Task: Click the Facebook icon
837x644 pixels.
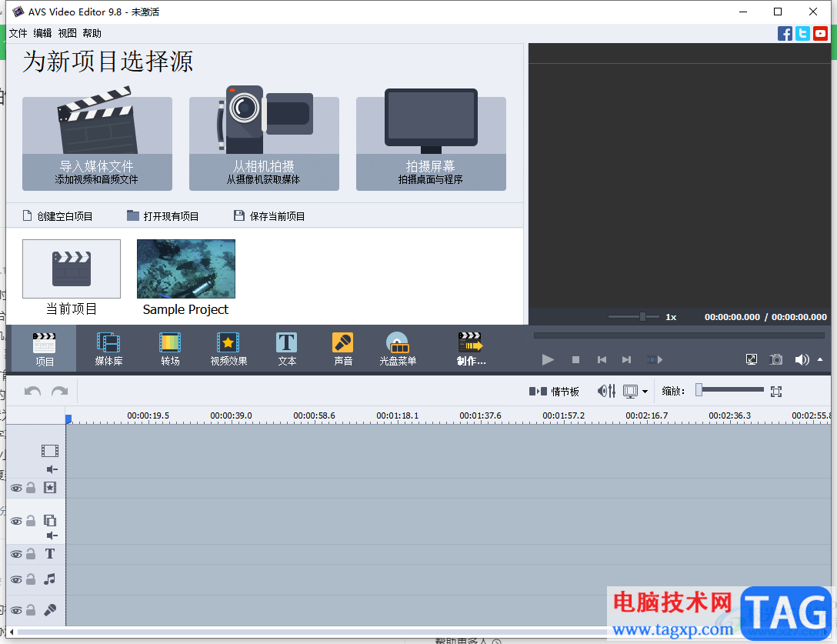Action: tap(785, 34)
